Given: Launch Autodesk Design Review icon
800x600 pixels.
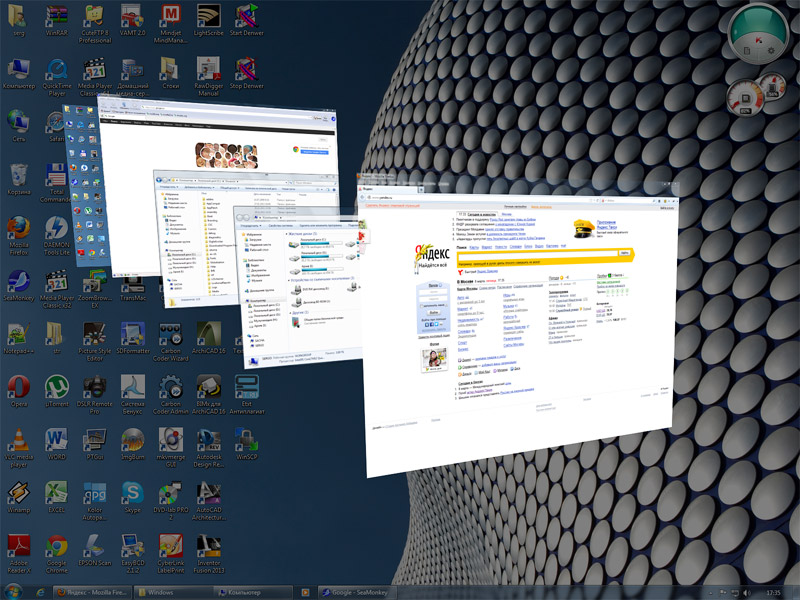Looking at the screenshot, I should pos(208,447).
